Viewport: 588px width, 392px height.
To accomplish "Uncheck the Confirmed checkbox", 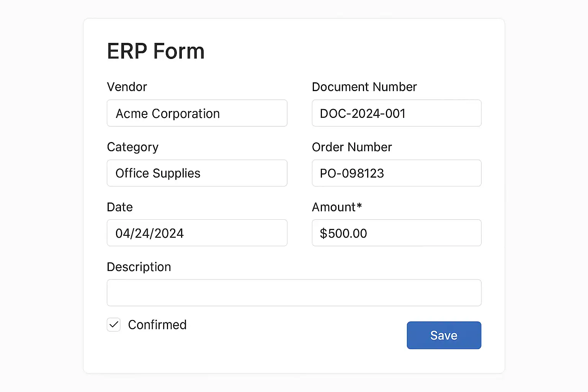I will (114, 325).
